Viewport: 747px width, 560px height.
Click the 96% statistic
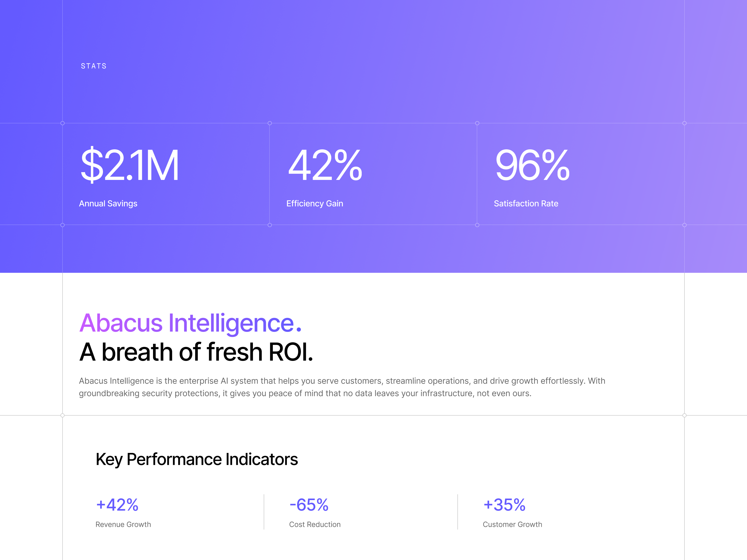click(532, 165)
